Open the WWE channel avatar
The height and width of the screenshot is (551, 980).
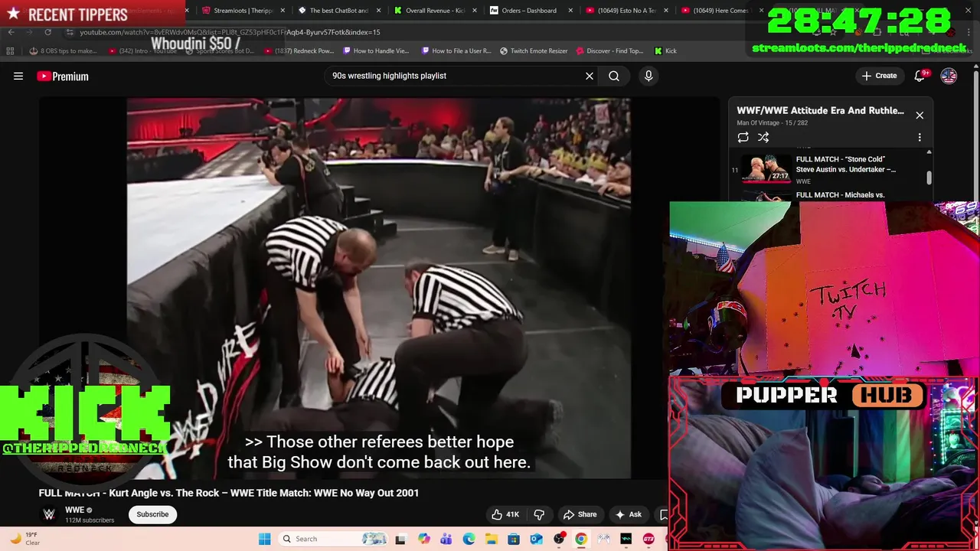49,514
